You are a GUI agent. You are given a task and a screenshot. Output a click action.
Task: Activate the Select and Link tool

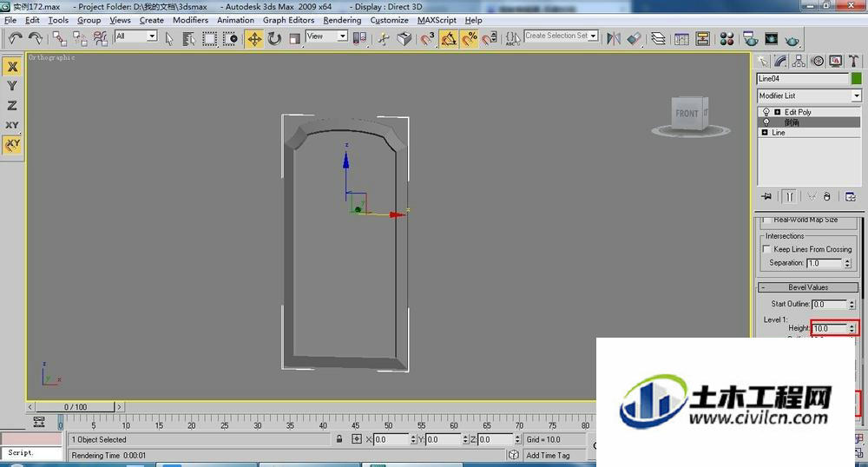pos(59,38)
